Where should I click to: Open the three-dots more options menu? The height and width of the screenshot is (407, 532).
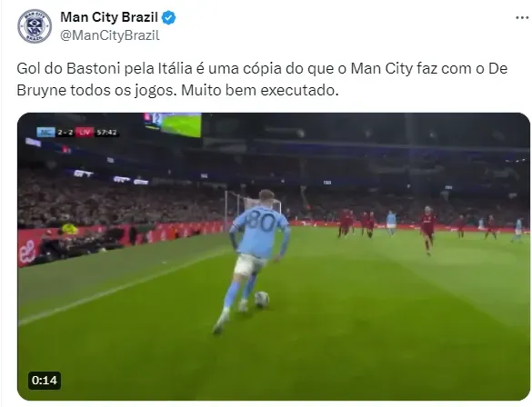coord(522,17)
